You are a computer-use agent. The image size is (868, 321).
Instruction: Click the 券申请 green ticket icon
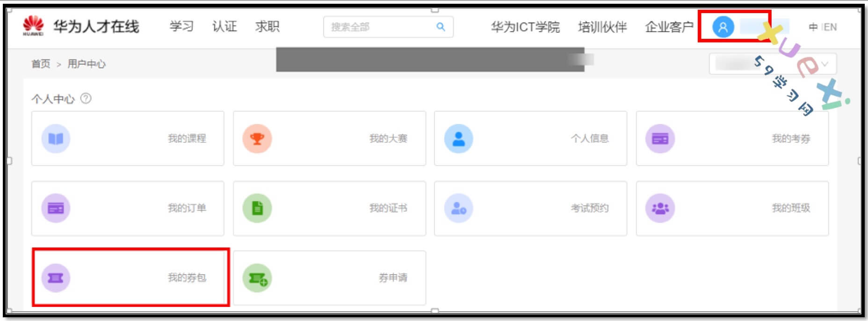[257, 278]
